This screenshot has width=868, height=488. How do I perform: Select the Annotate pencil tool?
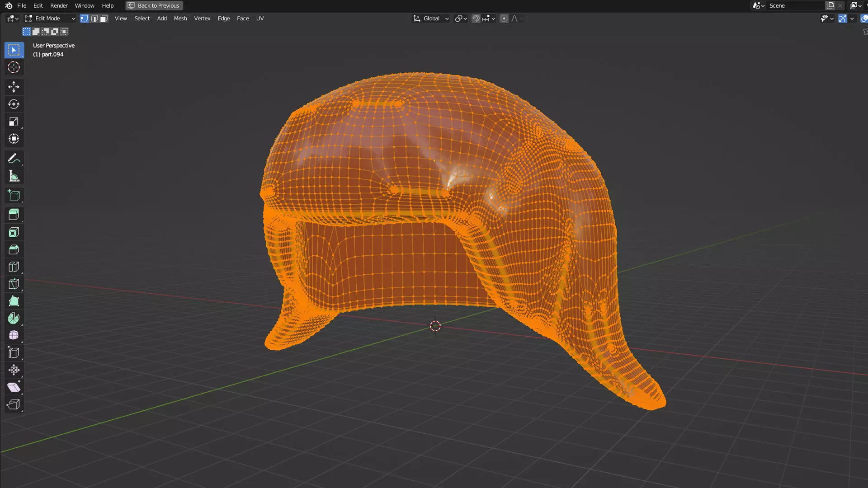tap(14, 159)
